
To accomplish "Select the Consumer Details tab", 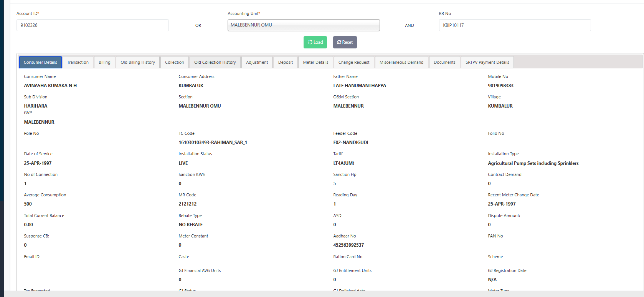I will coord(40,62).
